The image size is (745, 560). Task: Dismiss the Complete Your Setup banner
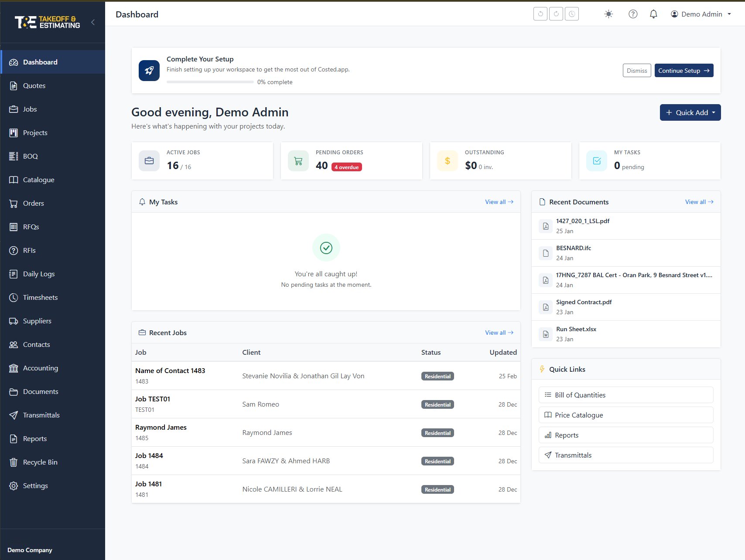pyautogui.click(x=637, y=71)
